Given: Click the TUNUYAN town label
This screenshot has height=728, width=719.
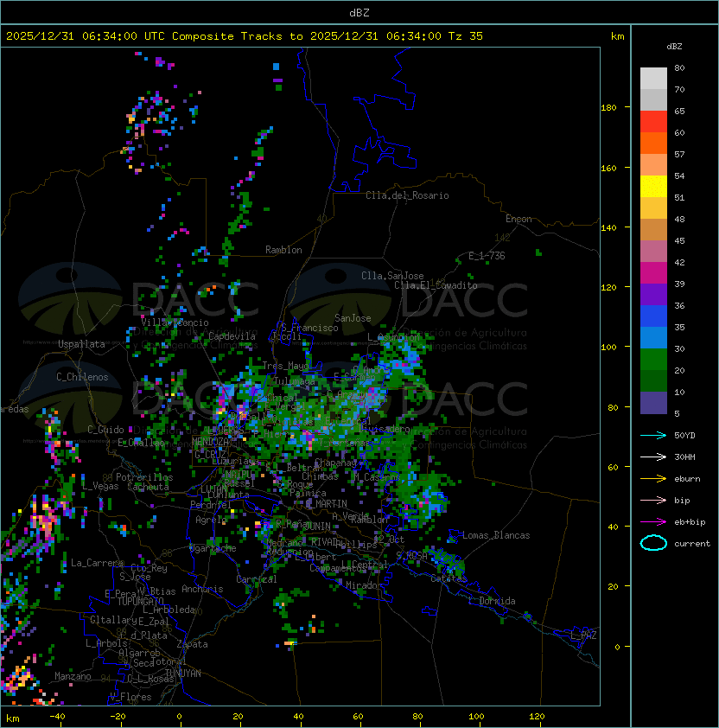Looking at the screenshot, I should point(183,674).
